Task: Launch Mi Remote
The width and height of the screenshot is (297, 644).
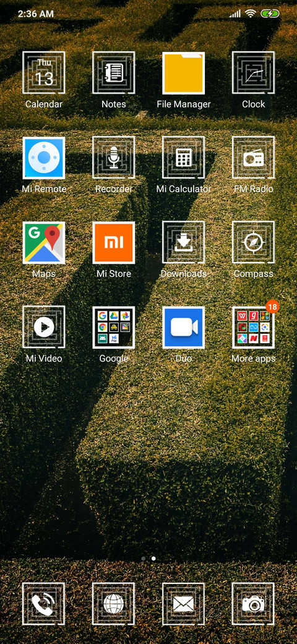Action: pyautogui.click(x=44, y=158)
